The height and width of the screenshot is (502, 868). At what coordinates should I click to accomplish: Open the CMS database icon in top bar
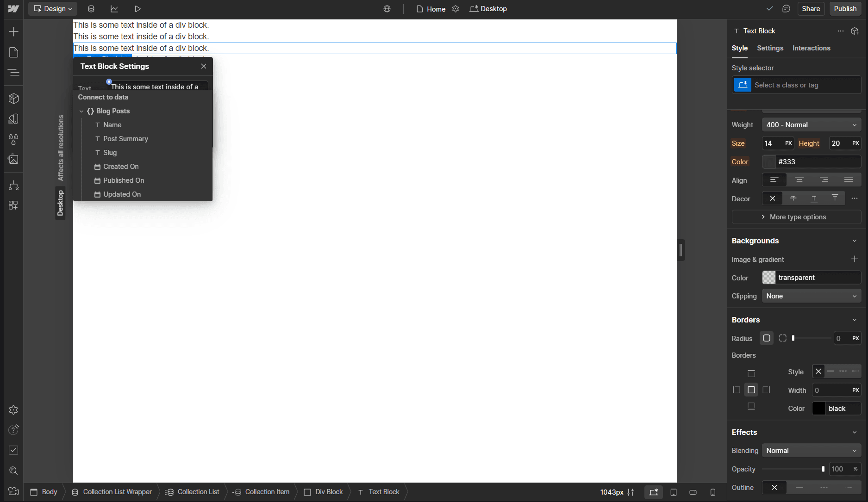91,9
